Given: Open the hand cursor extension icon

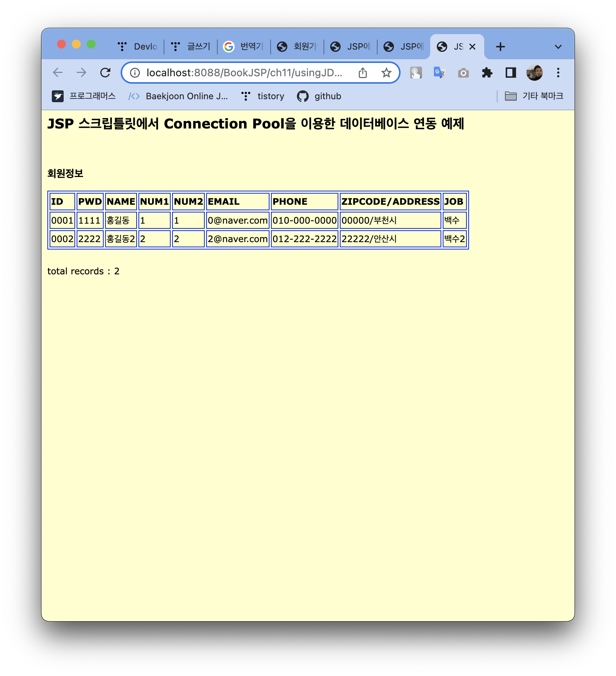Looking at the screenshot, I should pyautogui.click(x=416, y=73).
